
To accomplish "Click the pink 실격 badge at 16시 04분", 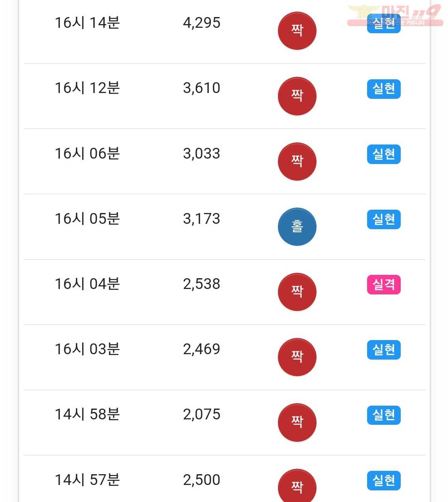I will pyautogui.click(x=384, y=285).
